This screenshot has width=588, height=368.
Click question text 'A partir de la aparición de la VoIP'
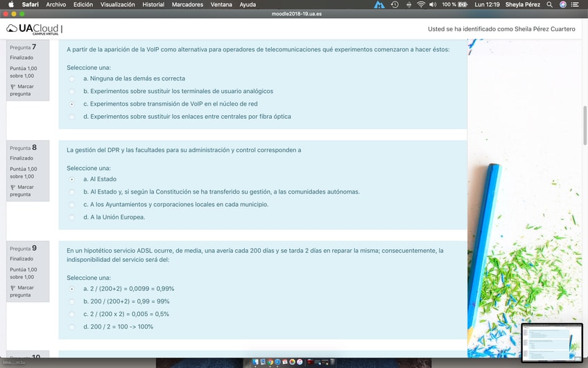coord(258,49)
